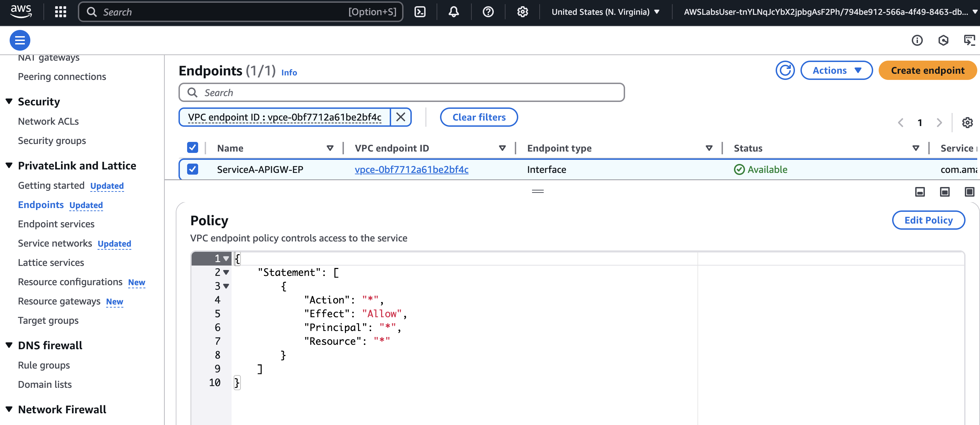Viewport: 980px width, 425px height.
Task: Click the Available status cell
Action: 760,169
